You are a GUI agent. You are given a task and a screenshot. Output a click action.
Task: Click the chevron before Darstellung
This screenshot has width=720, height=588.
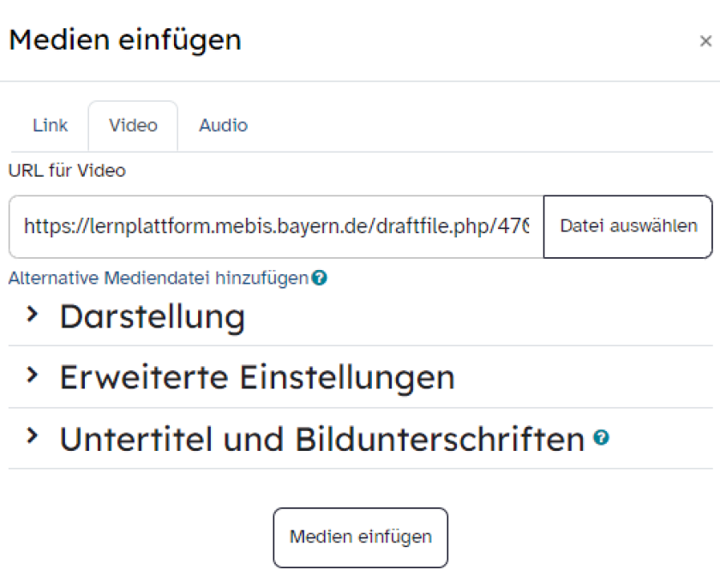point(33,315)
